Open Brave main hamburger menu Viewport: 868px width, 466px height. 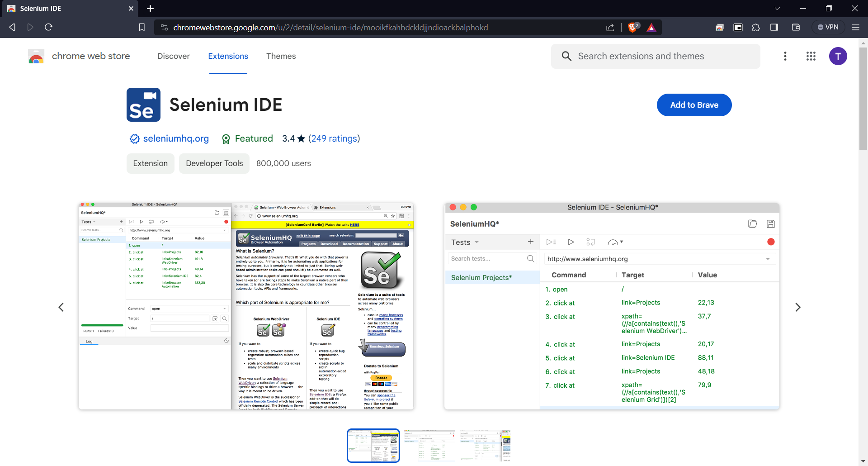(855, 28)
